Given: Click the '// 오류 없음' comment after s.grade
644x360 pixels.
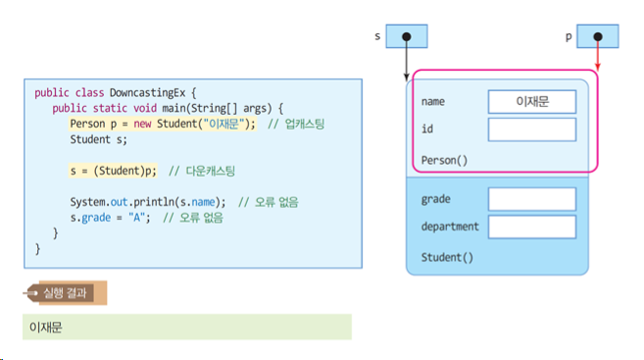Looking at the screenshot, I should pos(193,218).
